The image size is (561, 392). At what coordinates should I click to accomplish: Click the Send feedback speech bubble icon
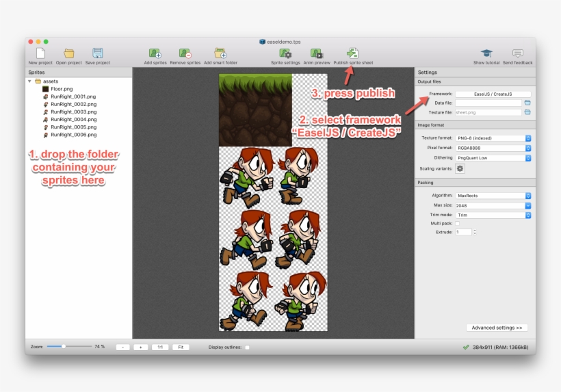pos(518,53)
